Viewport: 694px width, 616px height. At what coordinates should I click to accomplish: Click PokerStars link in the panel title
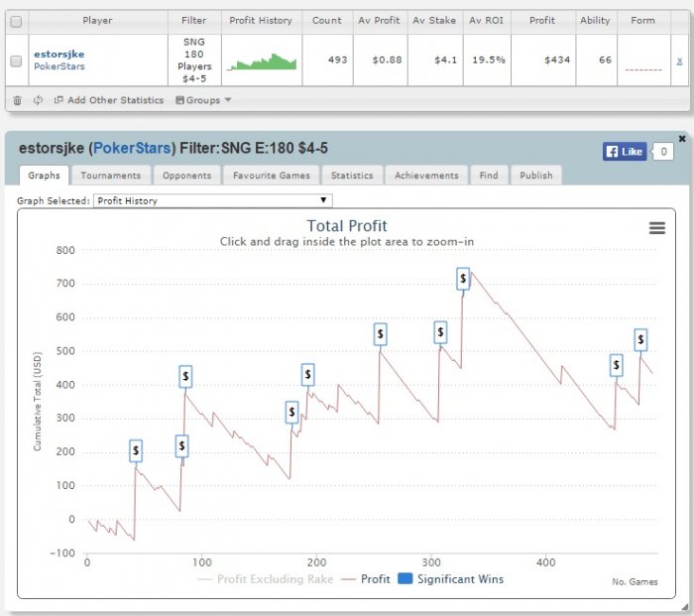click(x=132, y=148)
